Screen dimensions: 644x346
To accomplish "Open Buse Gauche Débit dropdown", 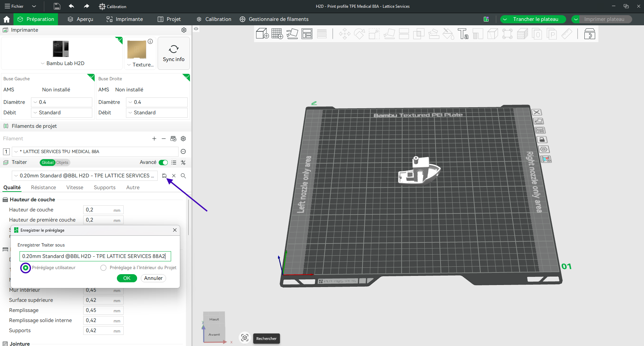I will click(62, 113).
